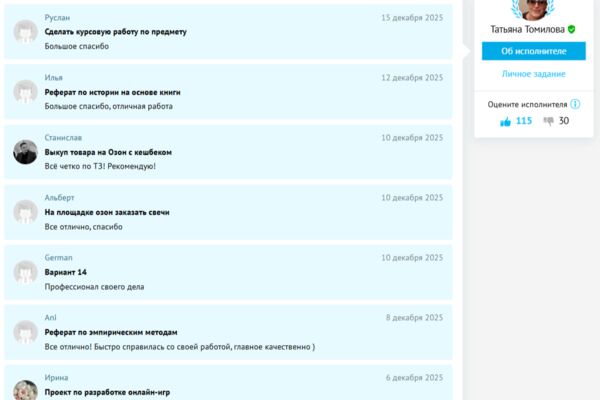Open reviewer name Альберт
This screenshot has width=600, height=400.
coord(59,198)
